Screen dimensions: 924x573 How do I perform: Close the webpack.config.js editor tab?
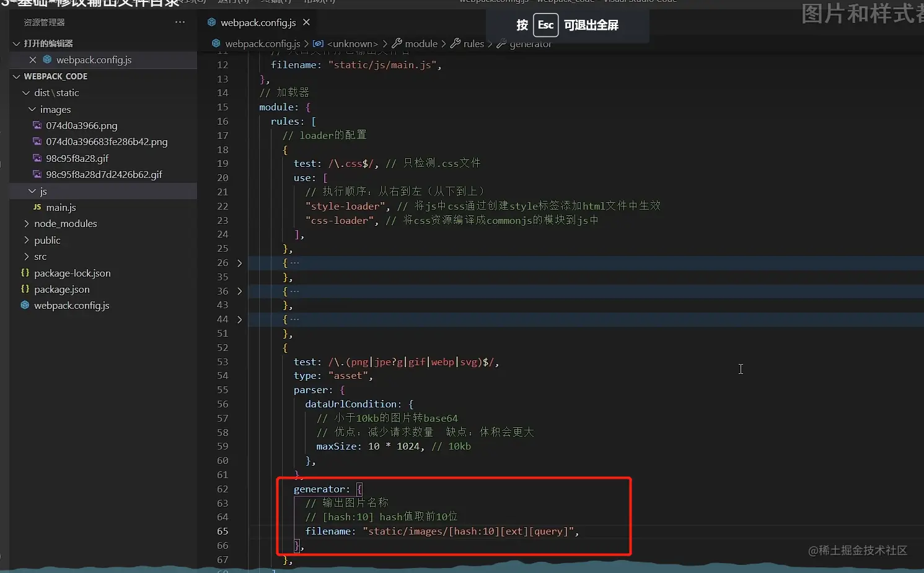click(x=306, y=22)
